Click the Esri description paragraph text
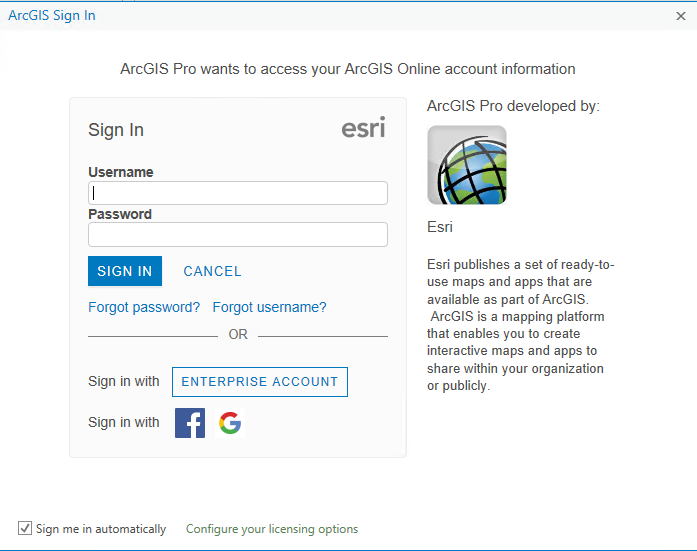 (x=520, y=325)
